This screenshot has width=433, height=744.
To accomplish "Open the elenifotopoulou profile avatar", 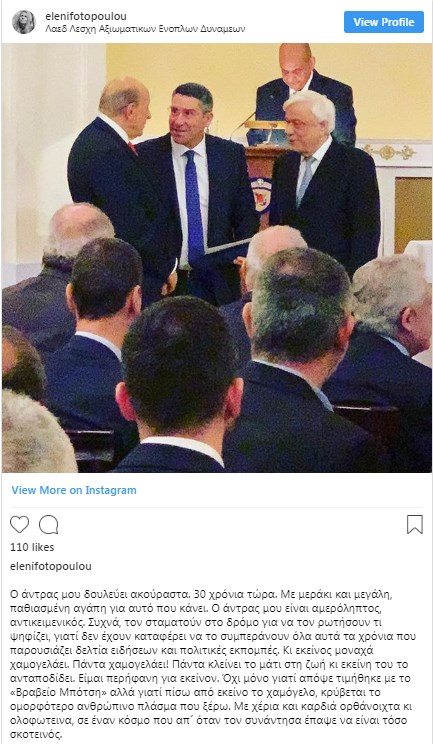I will click(x=23, y=22).
